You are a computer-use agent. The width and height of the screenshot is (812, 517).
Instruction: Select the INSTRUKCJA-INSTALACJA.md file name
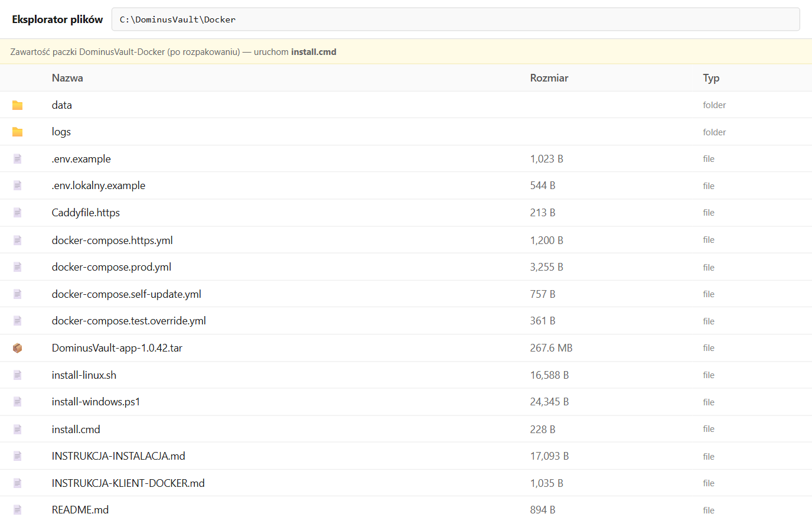click(119, 456)
